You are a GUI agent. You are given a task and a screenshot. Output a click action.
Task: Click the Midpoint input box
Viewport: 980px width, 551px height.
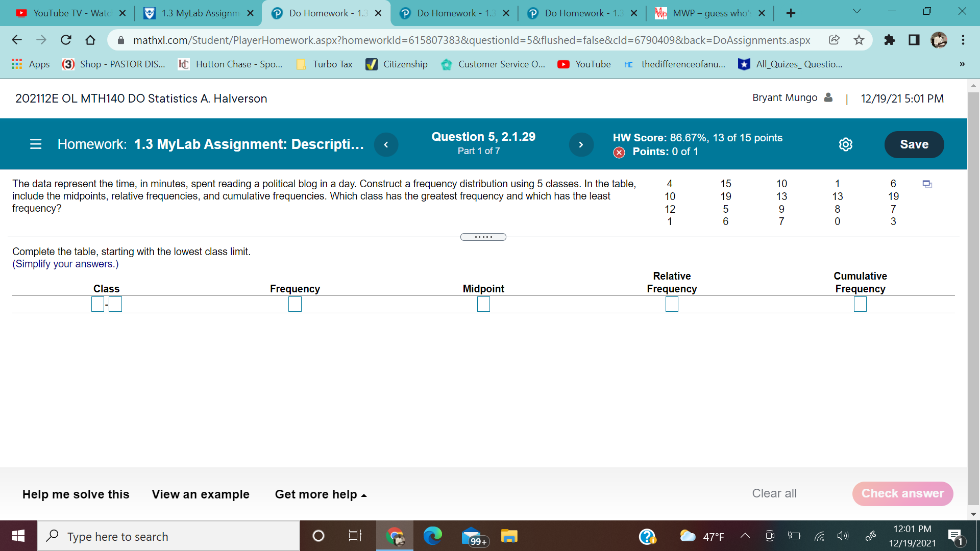483,305
